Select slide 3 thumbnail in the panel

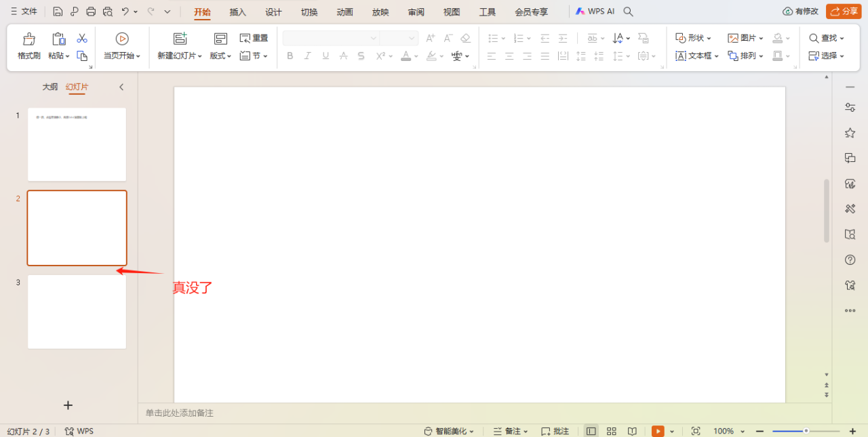coord(77,312)
